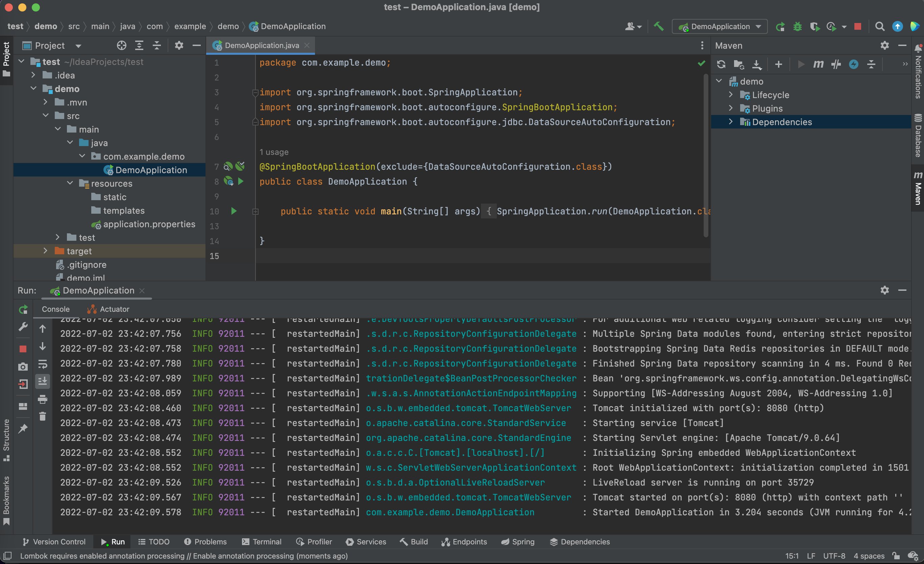The image size is (924, 564).
Task: Clear console with trash icon
Action: 42,416
